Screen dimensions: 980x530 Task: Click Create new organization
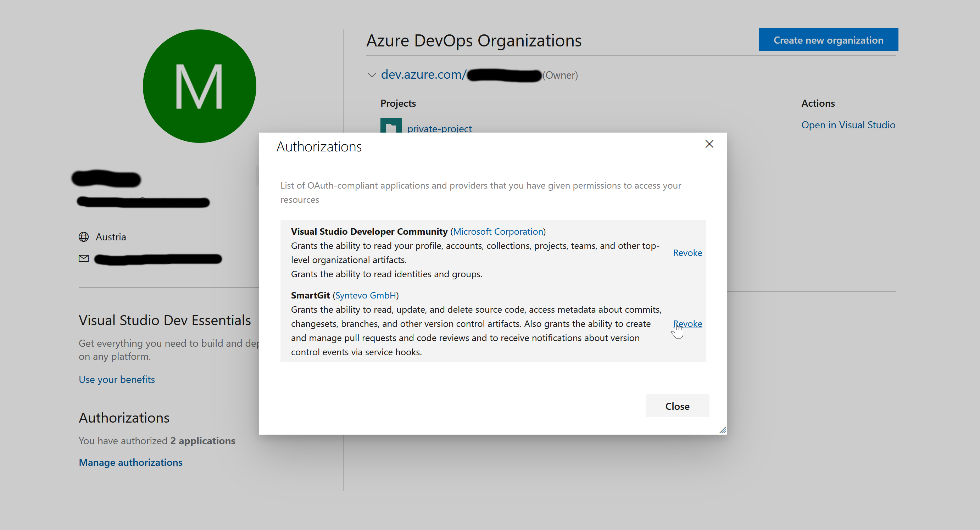828,39
